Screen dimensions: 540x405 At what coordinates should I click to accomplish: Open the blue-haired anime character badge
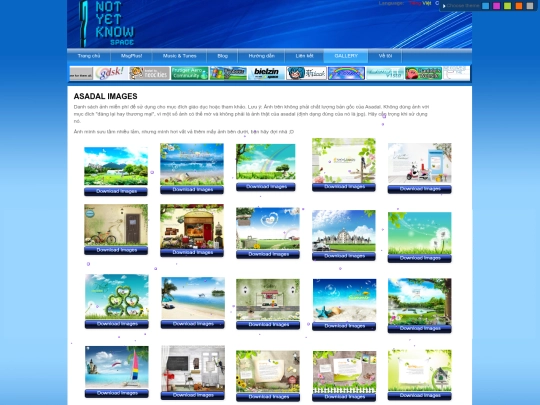click(306, 73)
